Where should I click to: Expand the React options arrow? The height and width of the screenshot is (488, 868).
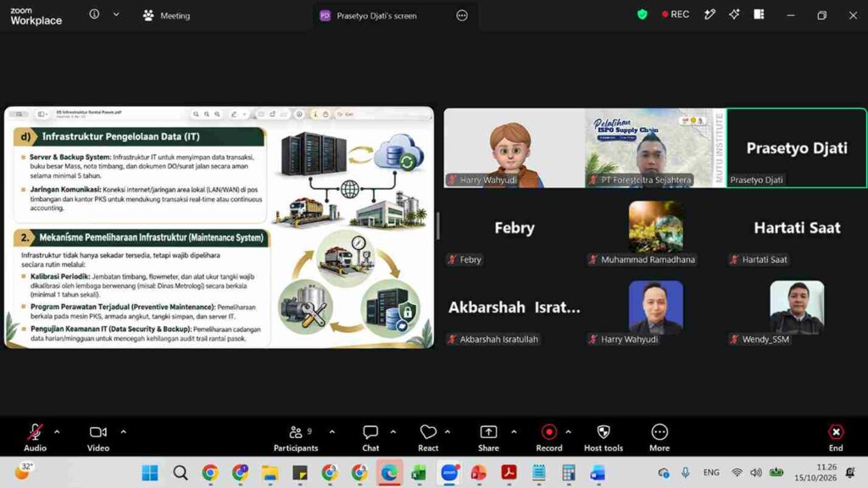coord(448,431)
